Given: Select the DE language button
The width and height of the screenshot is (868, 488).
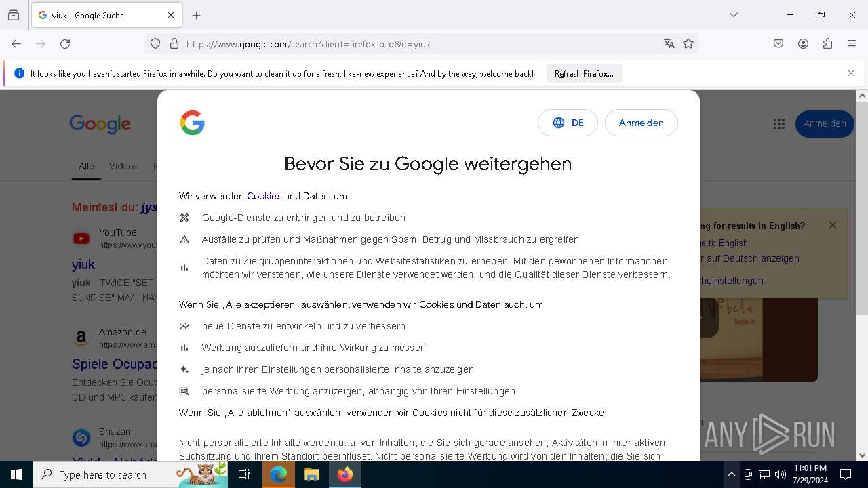Looking at the screenshot, I should [568, 123].
